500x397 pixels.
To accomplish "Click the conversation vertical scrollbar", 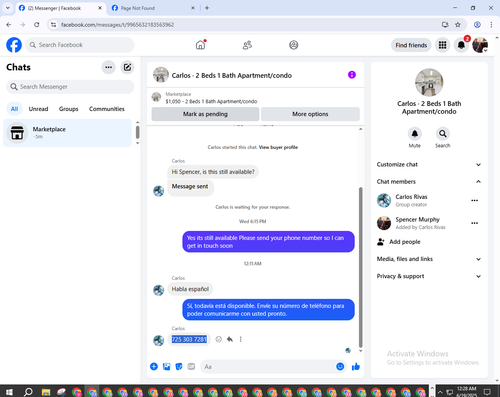I will (360, 267).
